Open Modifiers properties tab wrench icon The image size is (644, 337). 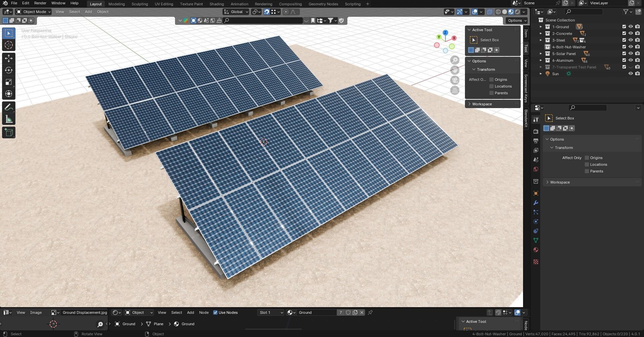coord(536,203)
